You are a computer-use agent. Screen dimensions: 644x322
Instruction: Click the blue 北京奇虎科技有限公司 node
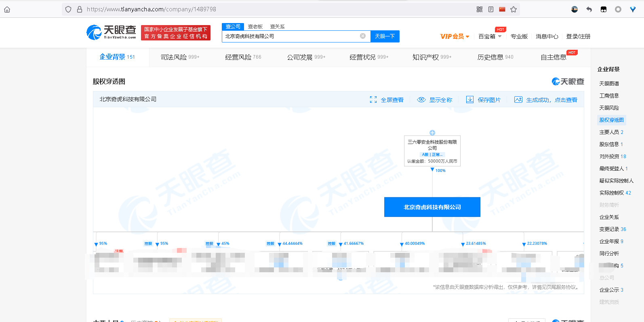[x=432, y=207]
